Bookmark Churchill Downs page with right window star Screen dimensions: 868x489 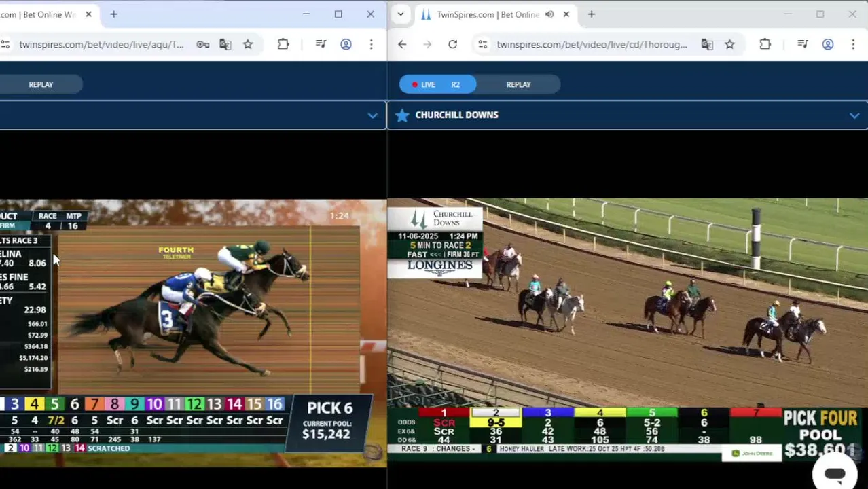click(x=729, y=44)
